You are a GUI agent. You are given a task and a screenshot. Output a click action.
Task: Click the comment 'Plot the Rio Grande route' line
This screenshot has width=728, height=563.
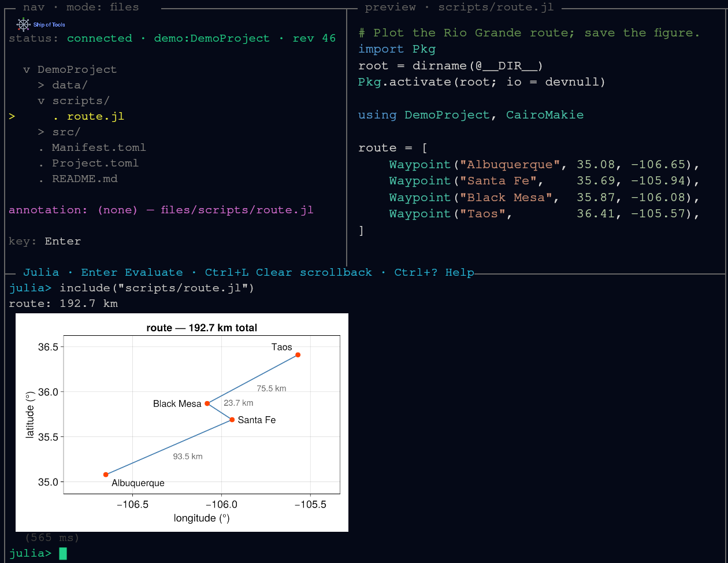click(x=529, y=33)
